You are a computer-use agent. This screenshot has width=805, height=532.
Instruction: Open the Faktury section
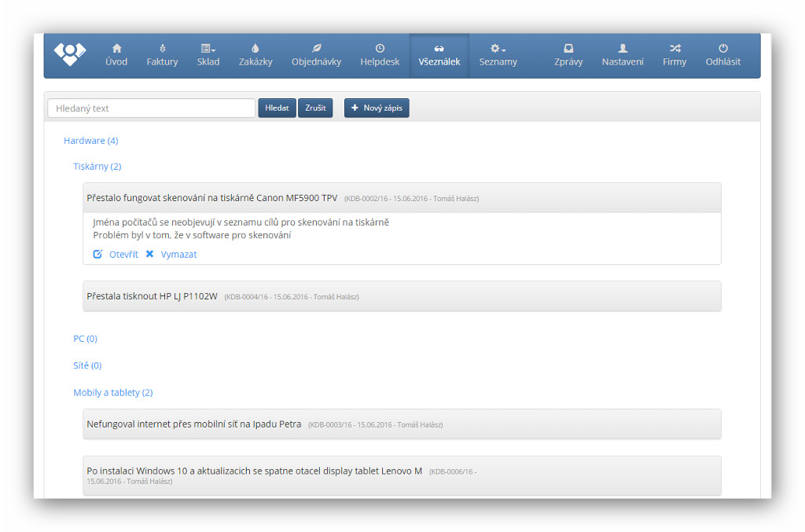point(162,55)
